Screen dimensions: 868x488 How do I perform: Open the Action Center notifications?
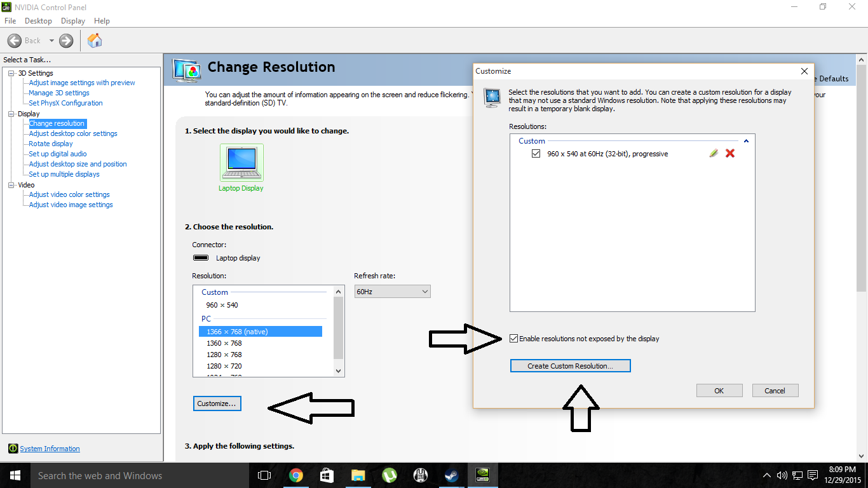pyautogui.click(x=813, y=475)
